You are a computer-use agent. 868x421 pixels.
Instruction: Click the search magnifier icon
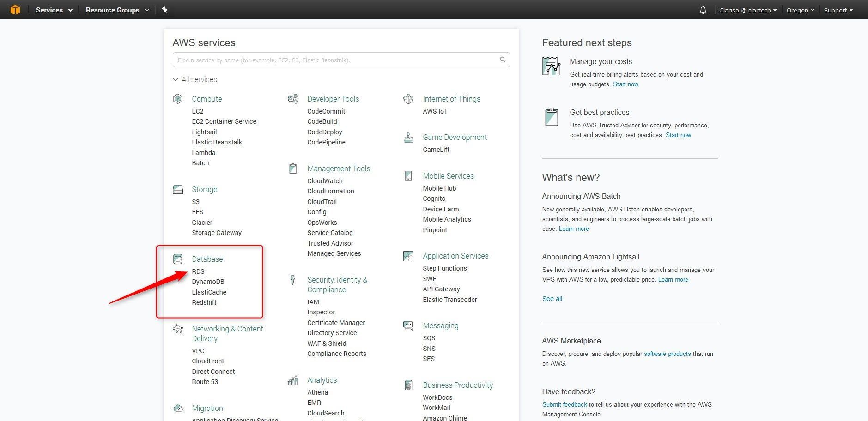click(502, 60)
